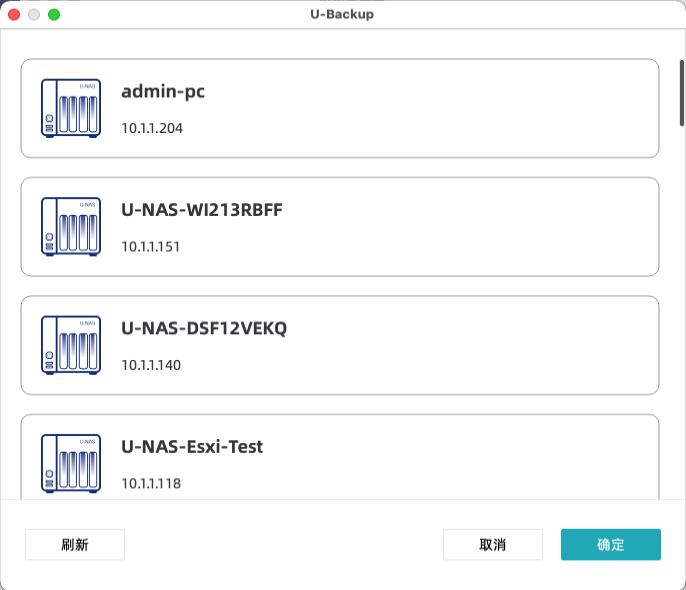Choose the U-NAS-DSF12VEKQ device name

coord(204,328)
